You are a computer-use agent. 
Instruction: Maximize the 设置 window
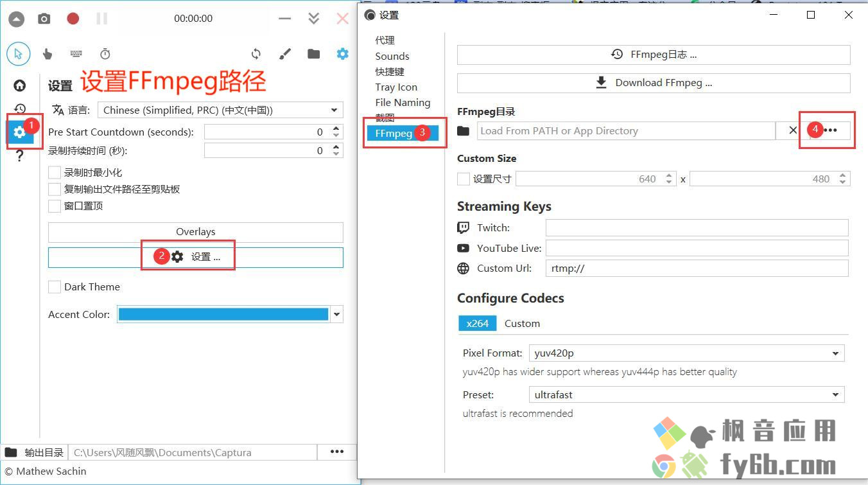[x=811, y=15]
